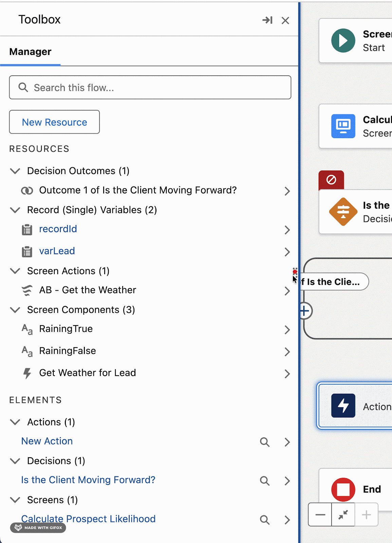This screenshot has width=392, height=543.
Task: Switch to the Manager tab
Action: pos(31,52)
